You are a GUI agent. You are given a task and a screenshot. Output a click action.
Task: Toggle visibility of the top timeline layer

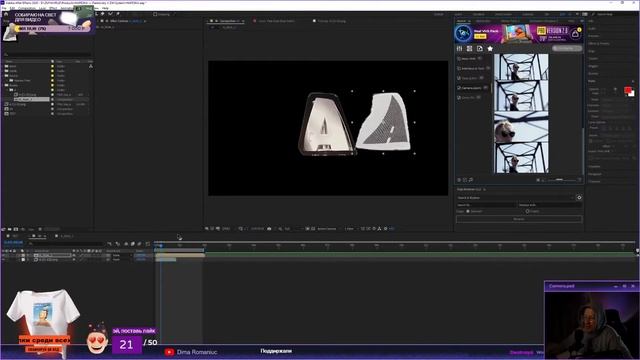[4, 255]
